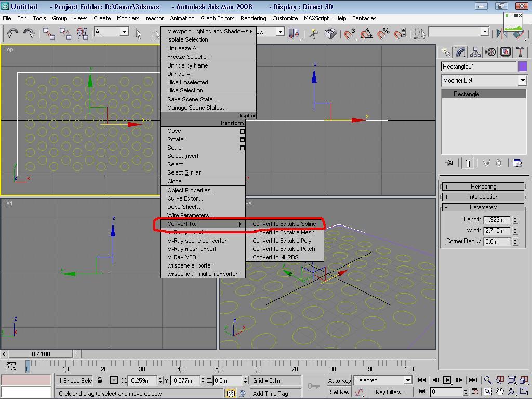Open the Modify command panel tab

coord(460,52)
